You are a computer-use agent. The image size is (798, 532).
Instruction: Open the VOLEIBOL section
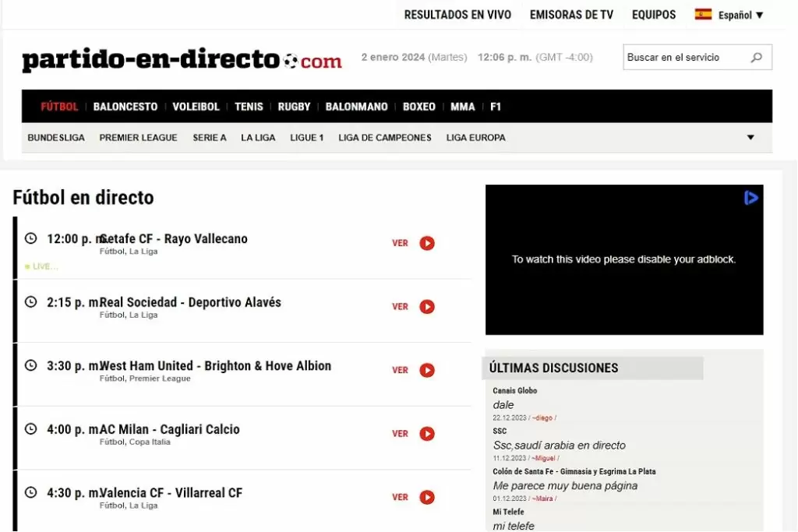[x=196, y=107]
